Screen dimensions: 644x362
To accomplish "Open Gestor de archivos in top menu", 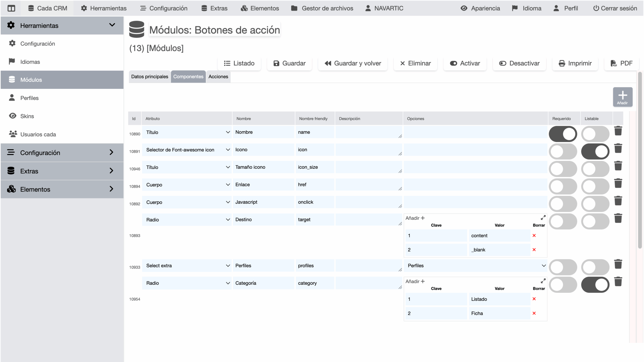I will click(322, 8).
